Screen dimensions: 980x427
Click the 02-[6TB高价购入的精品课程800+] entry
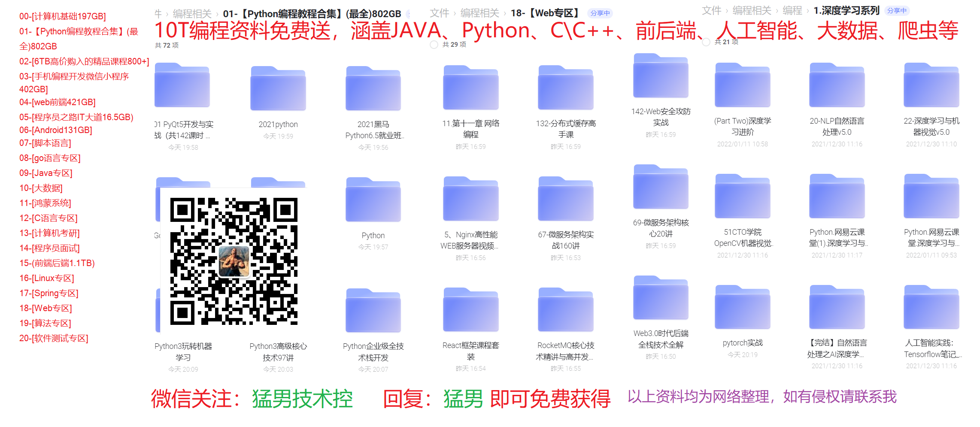pos(84,61)
